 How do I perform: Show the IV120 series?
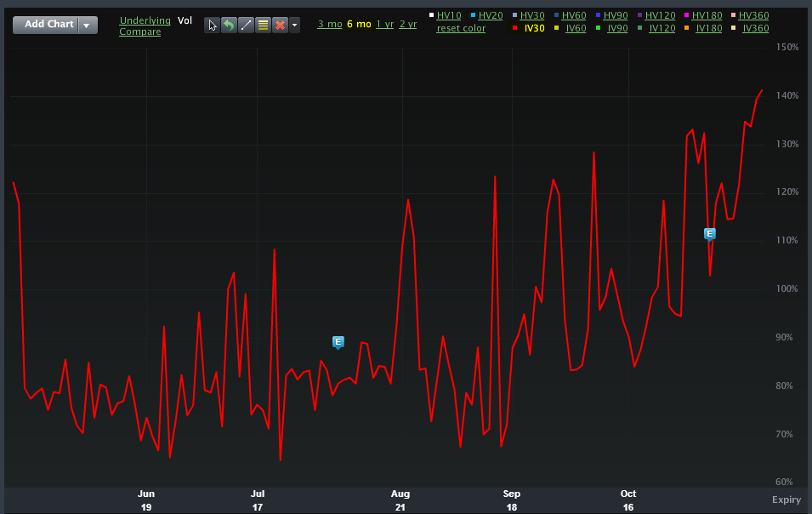click(x=662, y=28)
